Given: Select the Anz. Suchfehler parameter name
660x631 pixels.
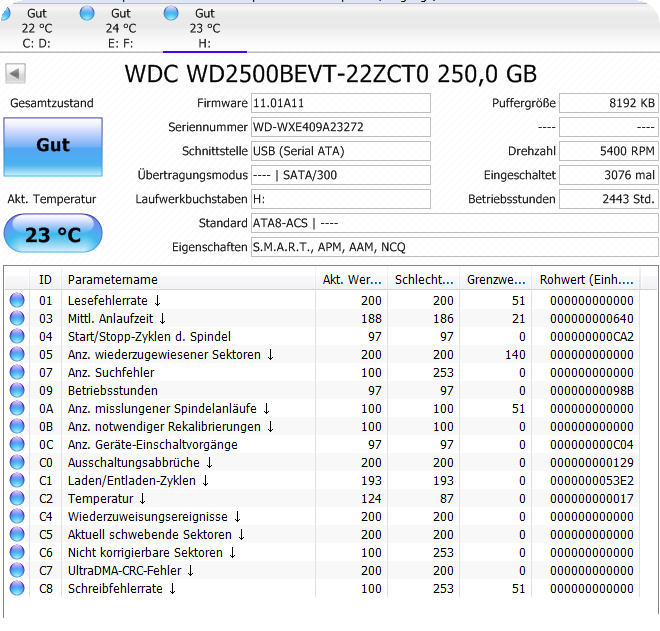Looking at the screenshot, I should [111, 373].
